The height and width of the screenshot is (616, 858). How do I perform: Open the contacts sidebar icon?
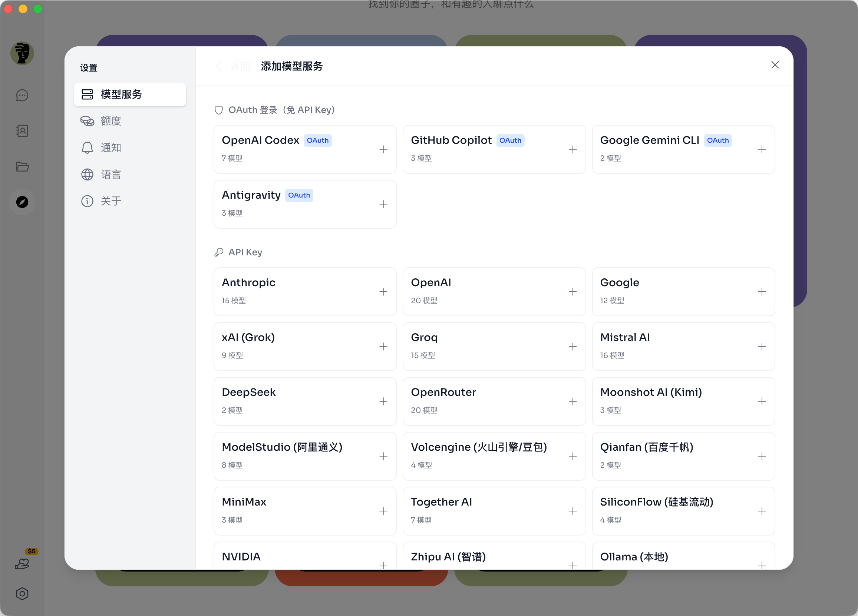point(22,131)
